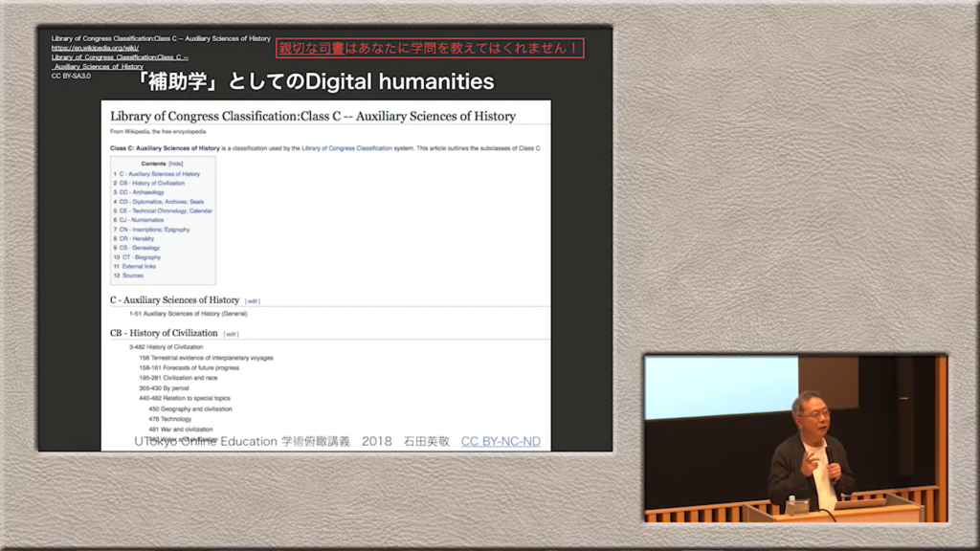This screenshot has width=980, height=551.
Task: Click the 'CB - History of Civilization' section heading
Action: tap(164, 333)
